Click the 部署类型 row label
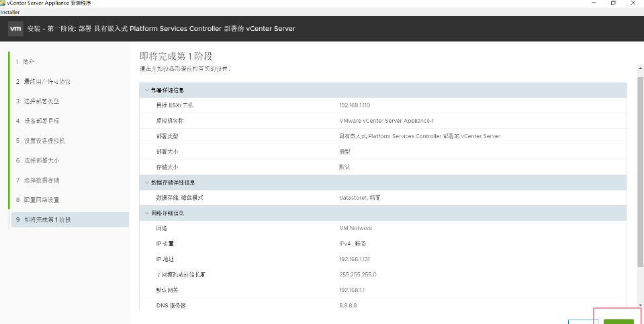The height and width of the screenshot is (324, 644). (167, 136)
